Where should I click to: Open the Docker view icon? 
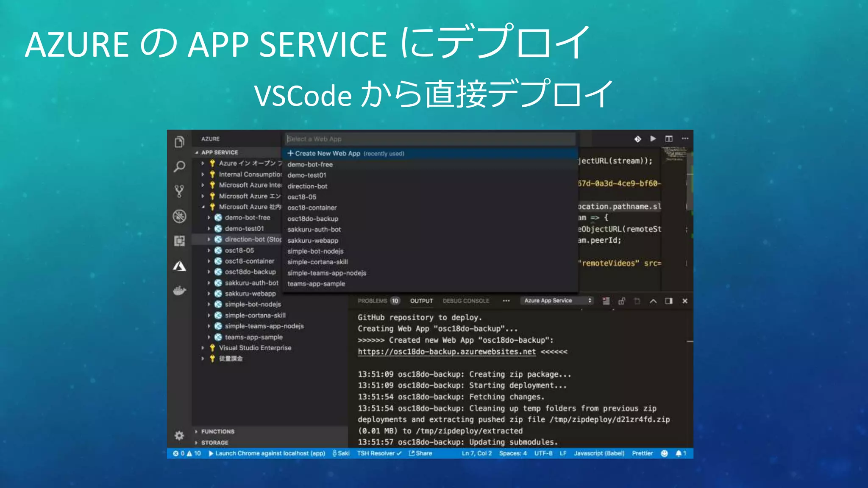[x=180, y=291]
